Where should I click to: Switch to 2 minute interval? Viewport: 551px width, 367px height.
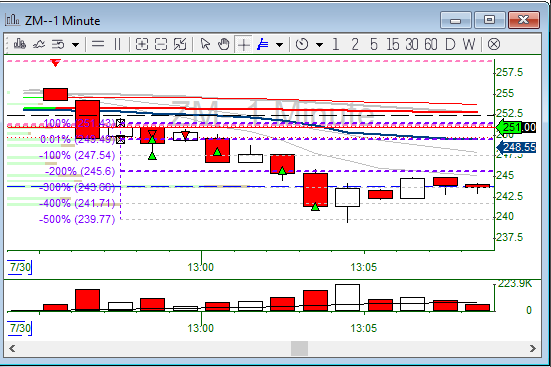tap(355, 44)
